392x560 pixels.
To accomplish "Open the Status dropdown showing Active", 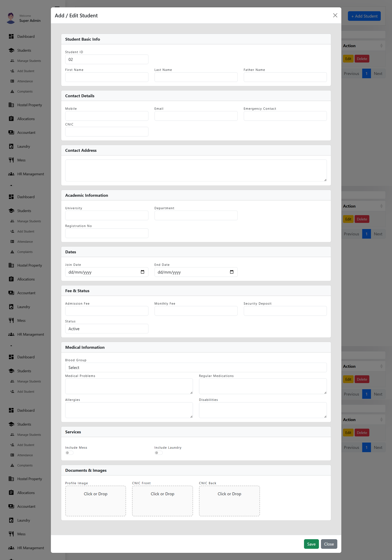I will tap(107, 329).
